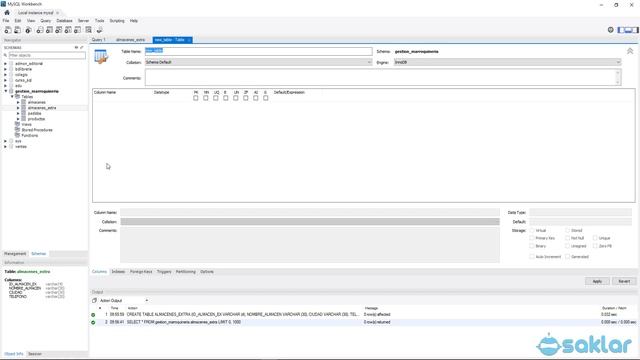This screenshot has width=640, height=360.
Task: Click the Apply button
Action: pos(597,281)
